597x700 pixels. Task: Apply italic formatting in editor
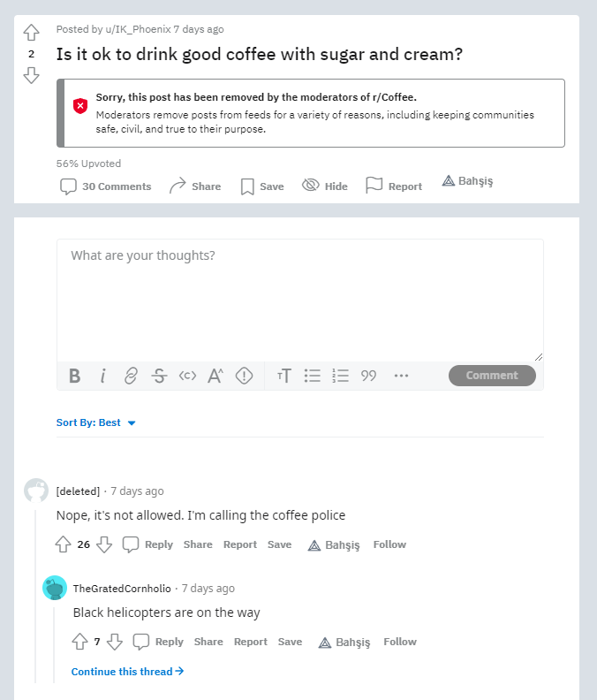click(x=102, y=376)
